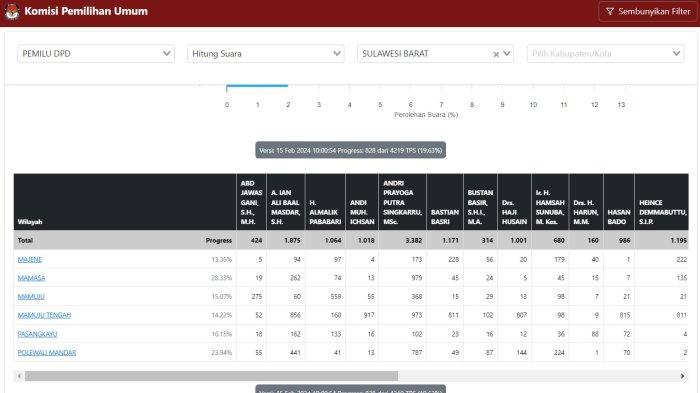700x393 pixels.
Task: Open the MAMUJU region link
Action: (31, 297)
